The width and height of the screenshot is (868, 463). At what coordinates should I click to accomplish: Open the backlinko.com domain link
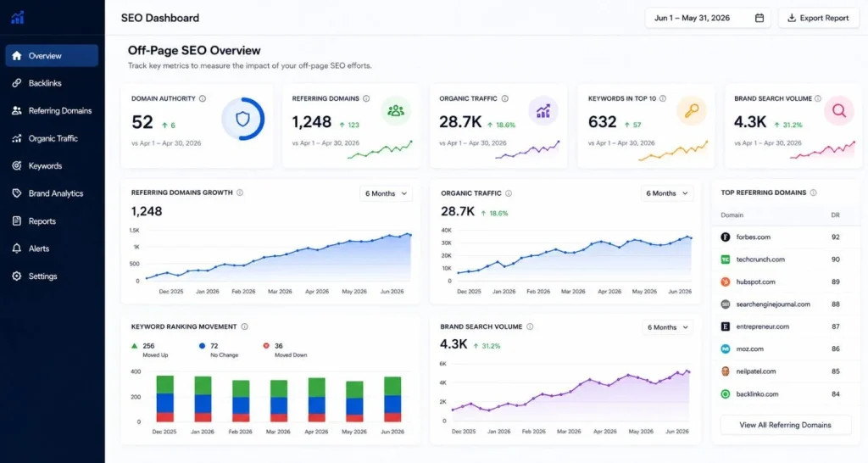click(757, 394)
